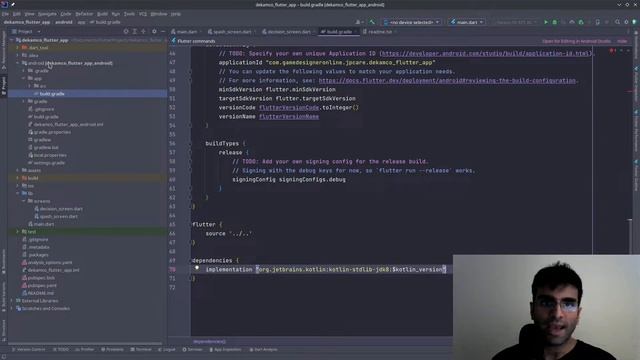
Task: Expand the src folder under app
Action: (29, 86)
